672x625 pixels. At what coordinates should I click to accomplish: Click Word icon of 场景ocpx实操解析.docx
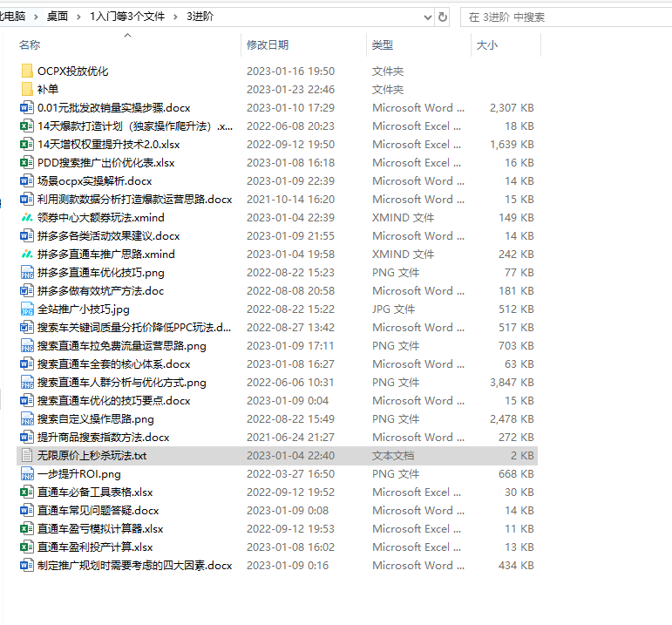pyautogui.click(x=27, y=181)
